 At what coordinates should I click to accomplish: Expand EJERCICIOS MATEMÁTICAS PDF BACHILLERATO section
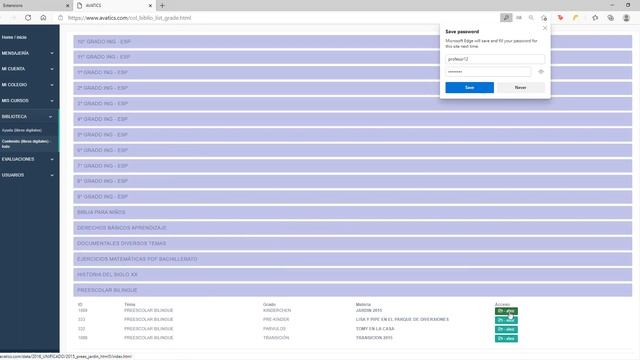pyautogui.click(x=353, y=259)
